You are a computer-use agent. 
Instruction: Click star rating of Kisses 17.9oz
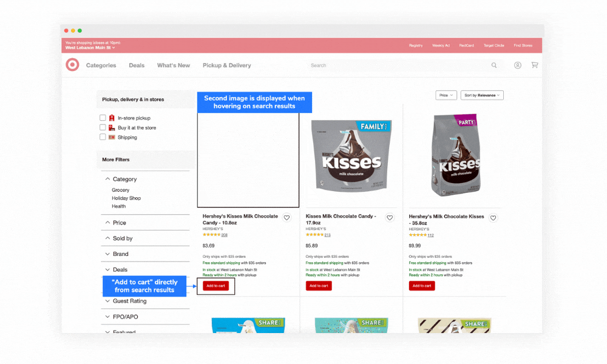point(314,235)
